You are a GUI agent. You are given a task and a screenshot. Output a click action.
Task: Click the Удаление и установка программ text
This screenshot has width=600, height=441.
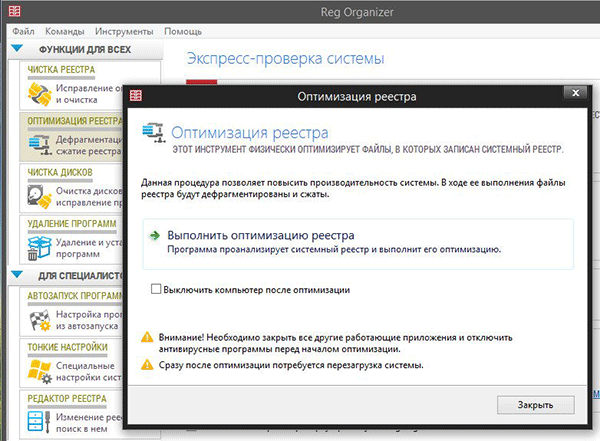click(89, 248)
